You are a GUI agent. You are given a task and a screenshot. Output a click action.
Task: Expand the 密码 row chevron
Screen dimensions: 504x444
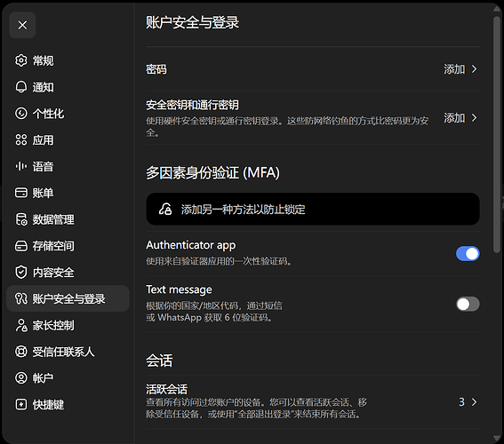click(x=474, y=69)
